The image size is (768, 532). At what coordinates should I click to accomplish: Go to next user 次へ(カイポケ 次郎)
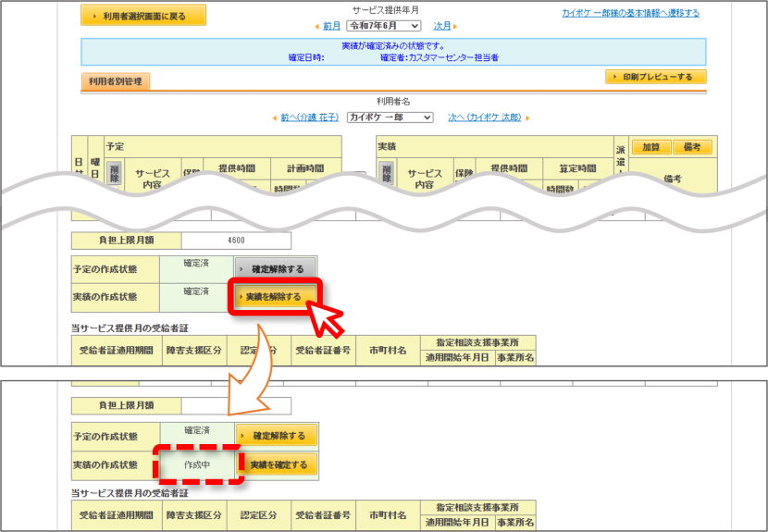click(485, 118)
